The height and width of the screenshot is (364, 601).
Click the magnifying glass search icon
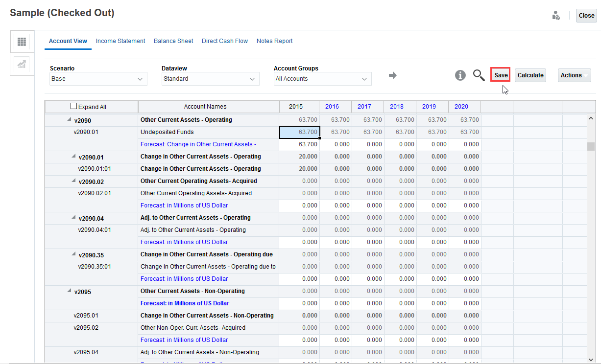point(479,75)
